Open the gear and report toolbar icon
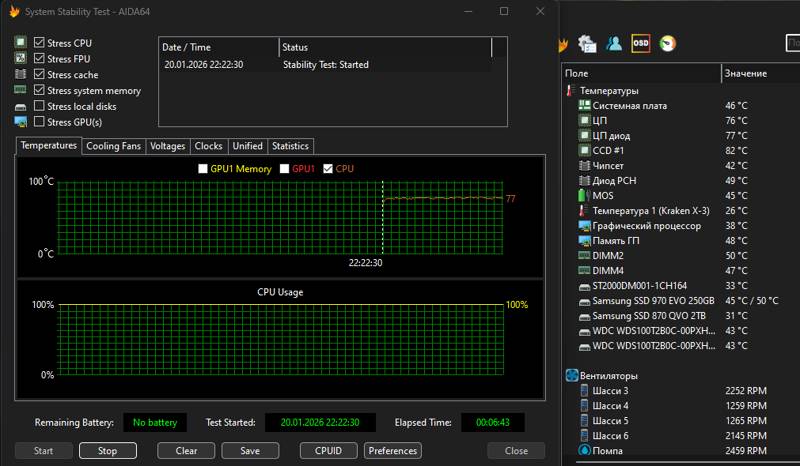 [588, 44]
